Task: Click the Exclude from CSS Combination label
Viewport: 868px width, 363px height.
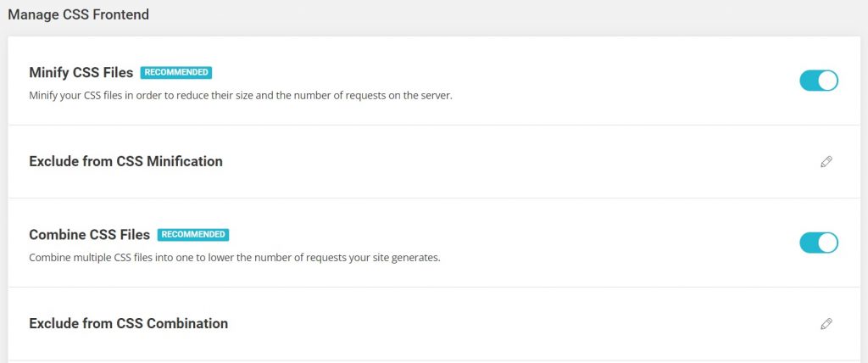Action: coord(128,323)
